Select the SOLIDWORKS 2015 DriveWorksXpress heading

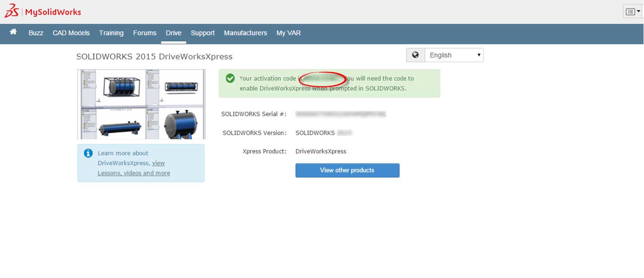[154, 57]
